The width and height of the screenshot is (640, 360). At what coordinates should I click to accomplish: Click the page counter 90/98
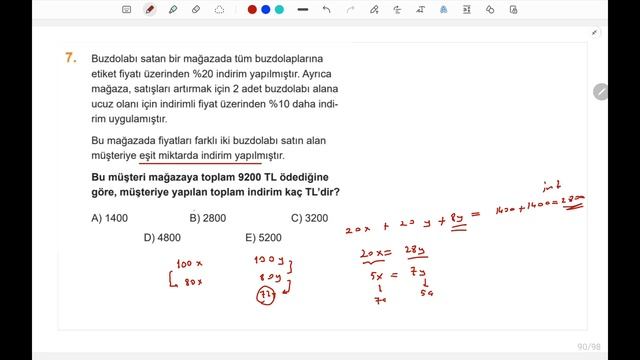[x=589, y=347]
